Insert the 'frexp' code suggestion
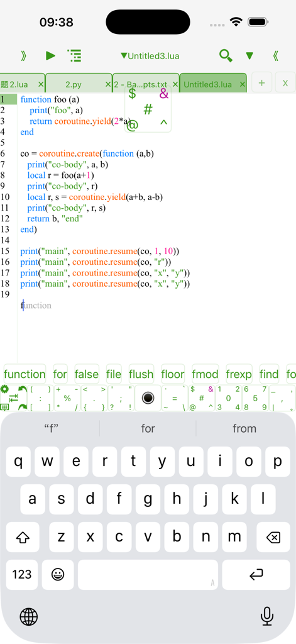This screenshot has height=644, width=296. (239, 374)
